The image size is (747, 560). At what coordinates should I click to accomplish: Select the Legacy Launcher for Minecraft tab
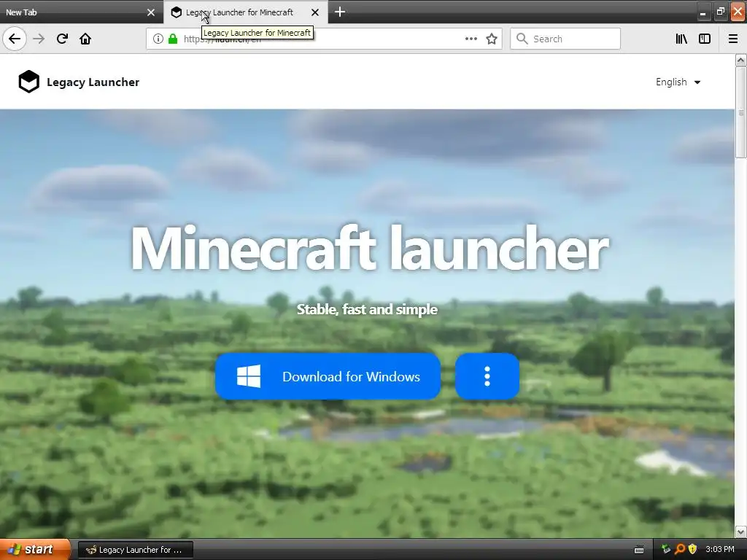[239, 12]
